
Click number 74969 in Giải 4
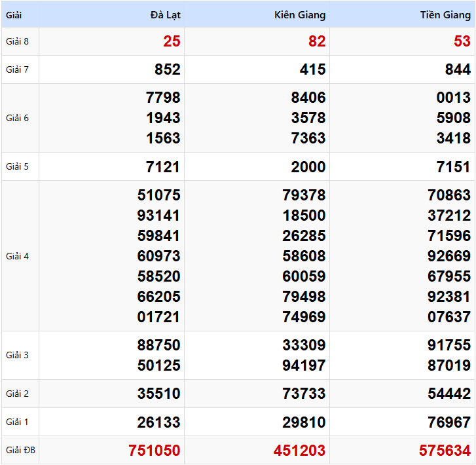304,317
